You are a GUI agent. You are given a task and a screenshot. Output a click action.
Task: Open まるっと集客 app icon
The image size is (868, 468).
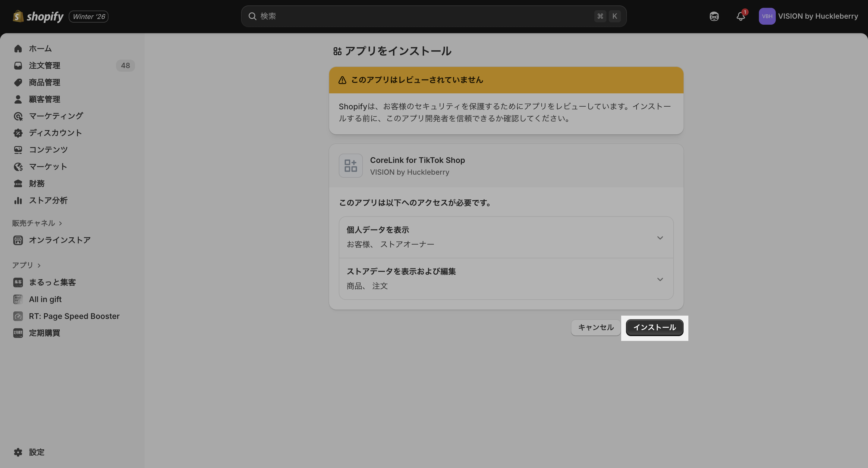18,282
